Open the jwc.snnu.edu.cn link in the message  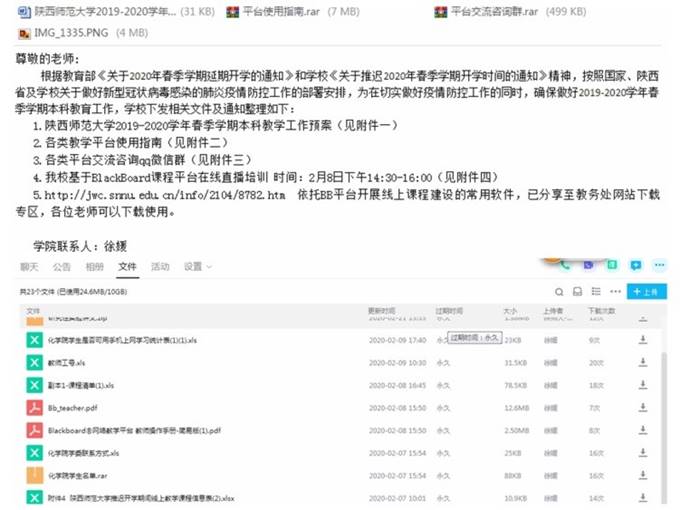coord(164,194)
